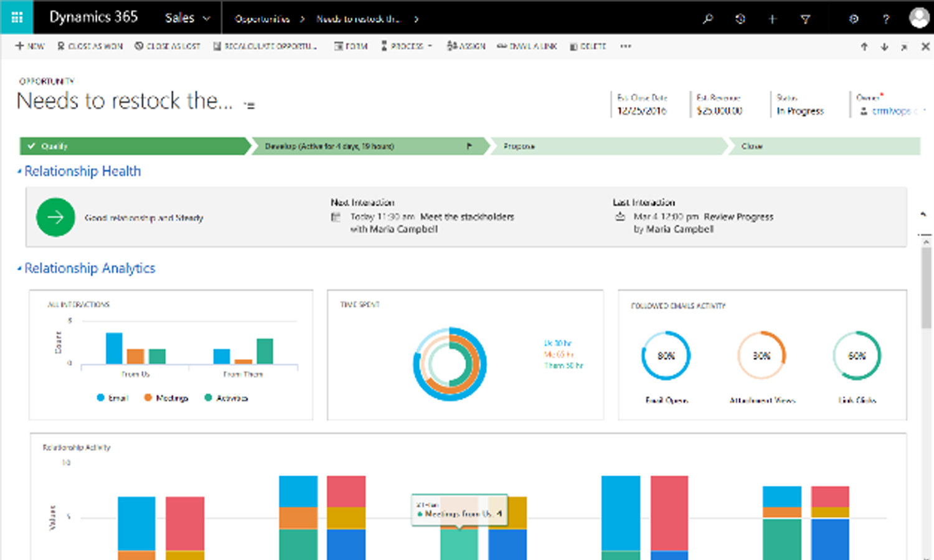Click the Assign command
Screen dimensions: 934x560
click(x=466, y=46)
